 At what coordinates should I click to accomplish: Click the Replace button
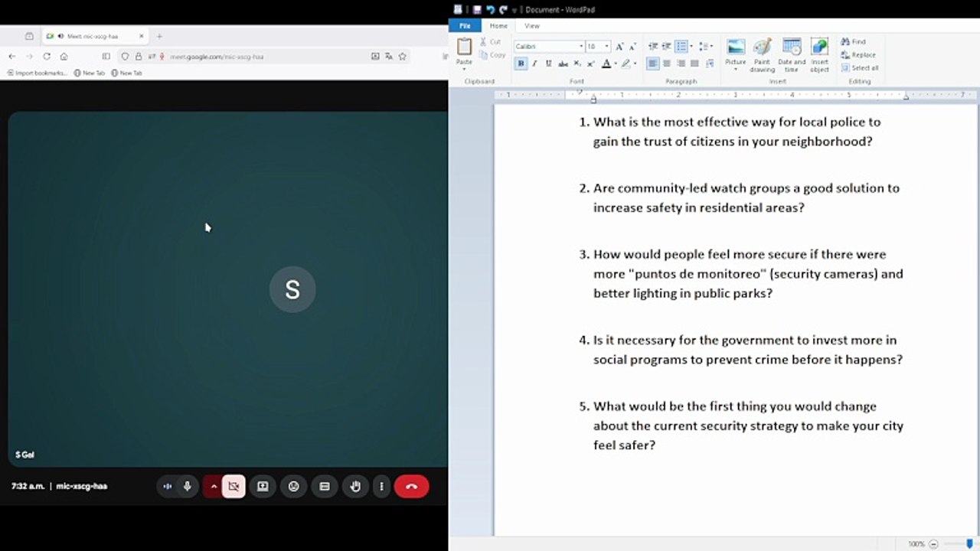[x=858, y=55]
